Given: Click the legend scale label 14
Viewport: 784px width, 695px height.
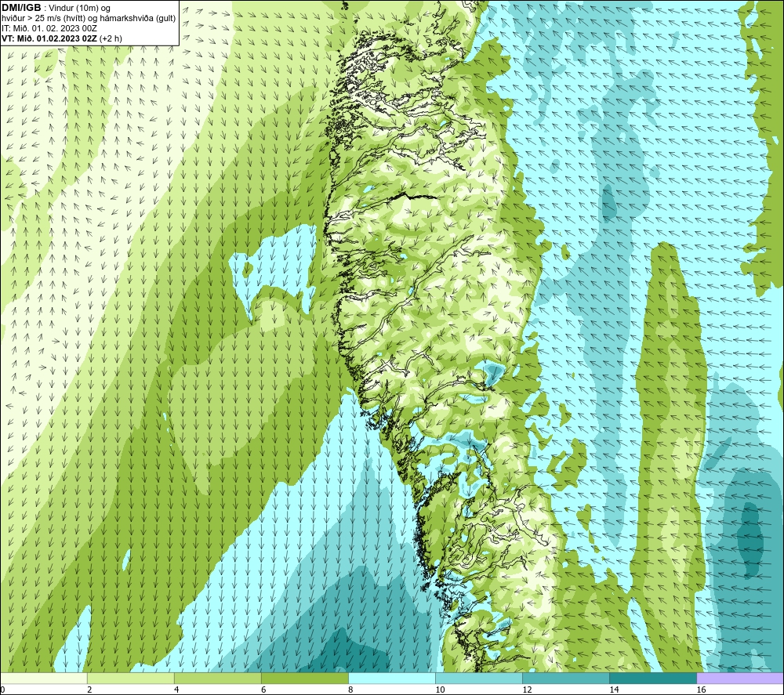Looking at the screenshot, I should pyautogui.click(x=614, y=690).
